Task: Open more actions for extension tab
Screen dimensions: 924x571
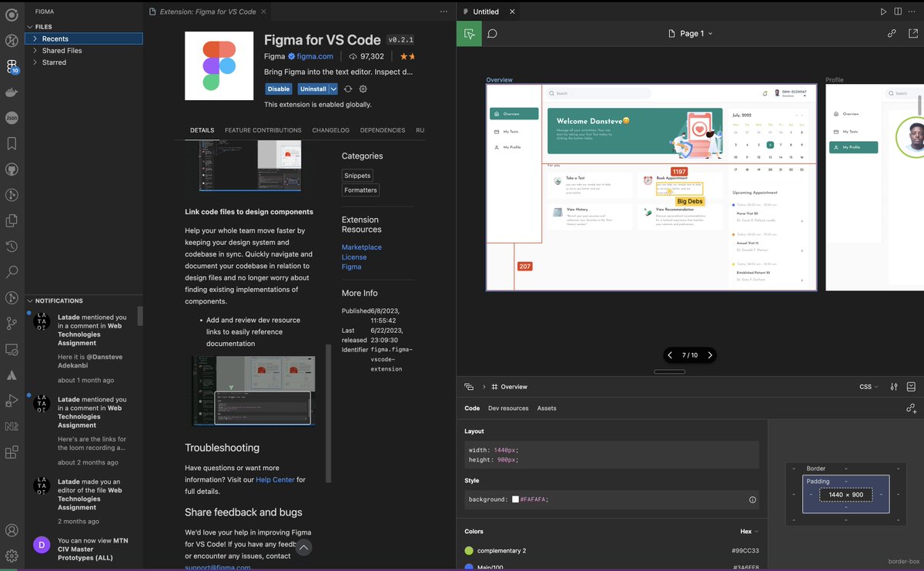Action: tap(444, 12)
